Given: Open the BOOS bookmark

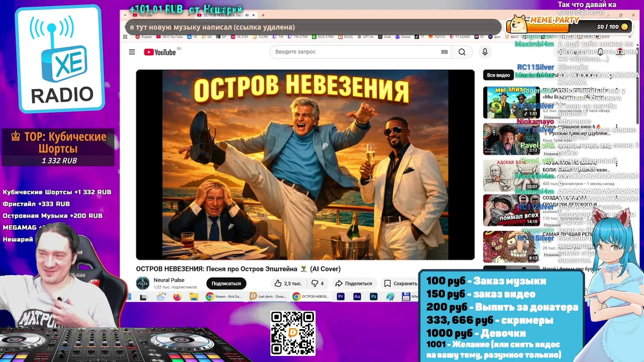Looking at the screenshot, I should 346,37.
